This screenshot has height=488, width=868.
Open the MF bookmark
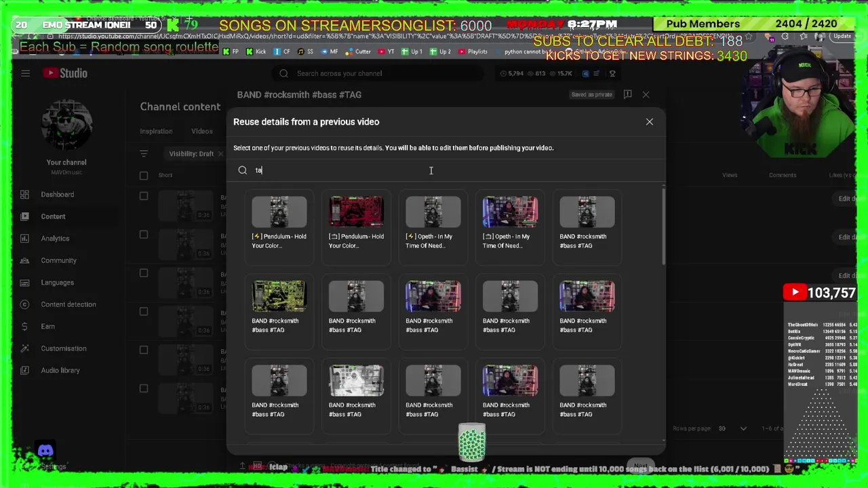coord(329,52)
